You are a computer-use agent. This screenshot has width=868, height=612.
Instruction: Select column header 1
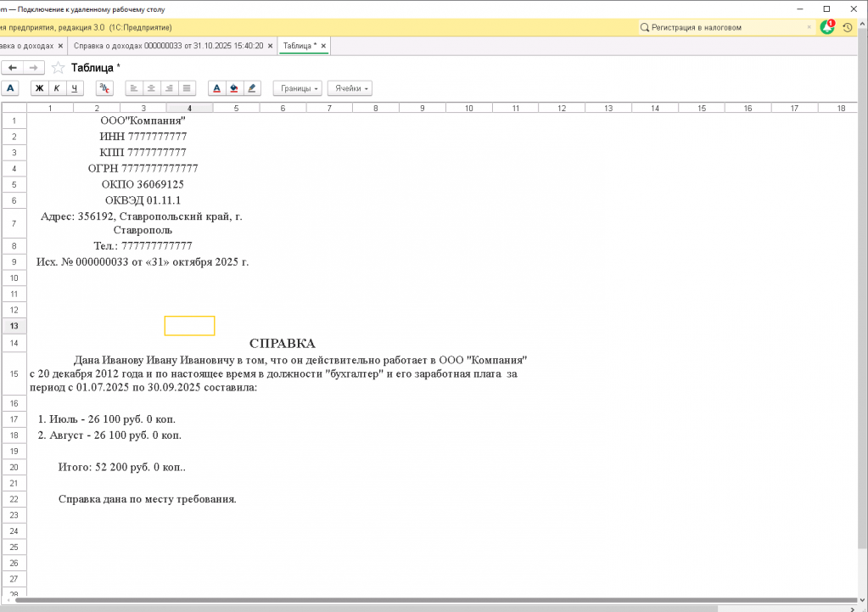[x=50, y=108]
